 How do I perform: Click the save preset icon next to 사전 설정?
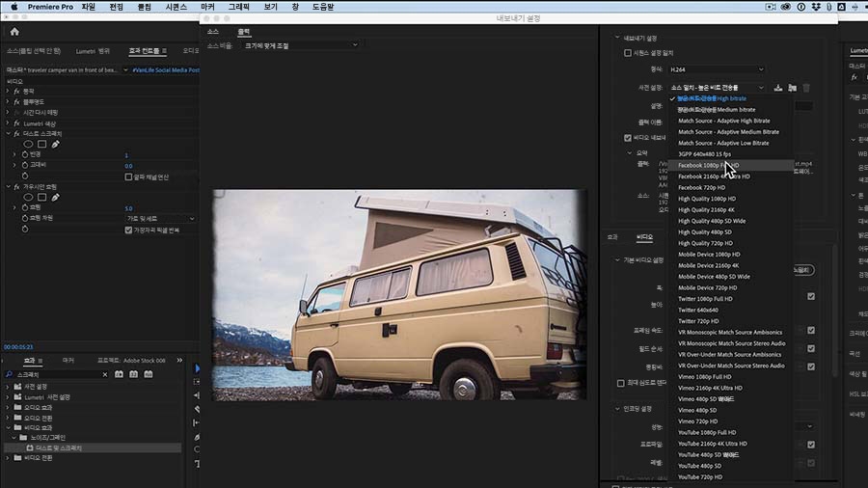tap(777, 88)
